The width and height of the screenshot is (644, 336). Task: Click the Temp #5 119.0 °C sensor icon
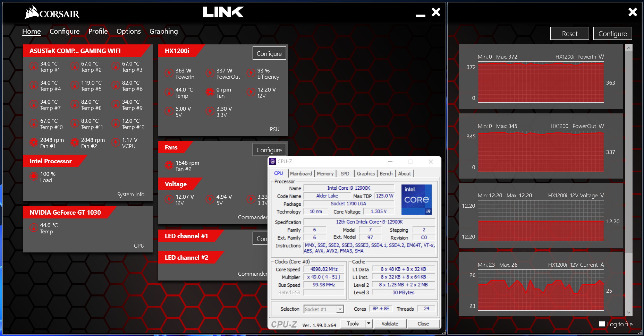75,85
